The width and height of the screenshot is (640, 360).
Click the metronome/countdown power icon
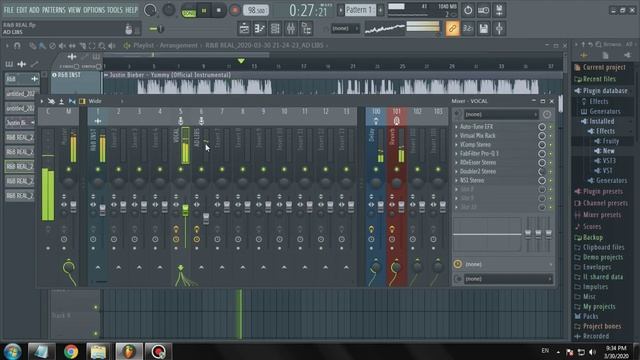coord(468,10)
